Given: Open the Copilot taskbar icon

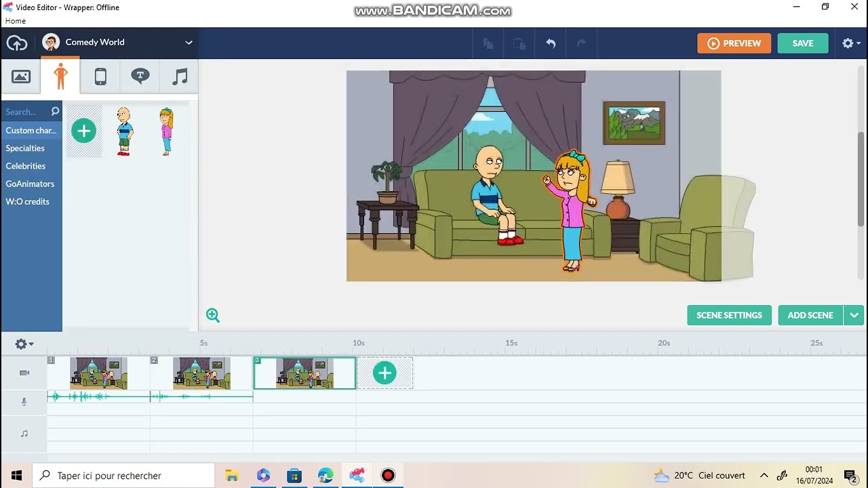Looking at the screenshot, I should click(263, 475).
